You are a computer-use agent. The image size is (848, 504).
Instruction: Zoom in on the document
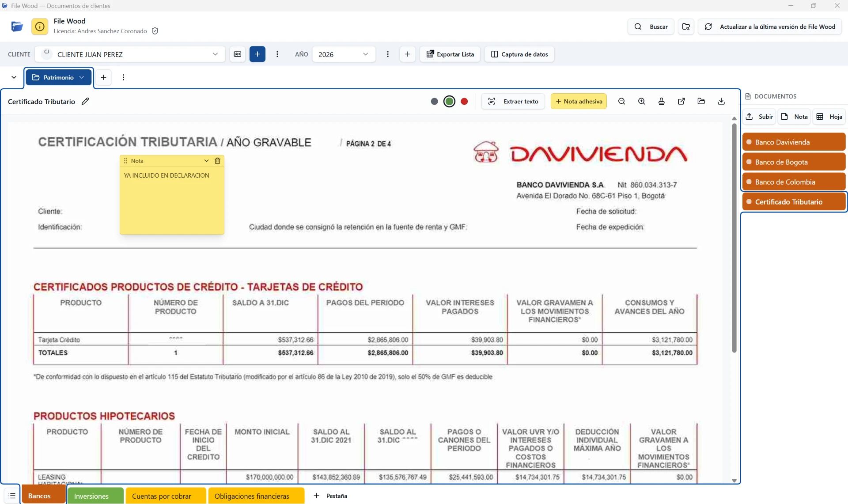(x=641, y=101)
